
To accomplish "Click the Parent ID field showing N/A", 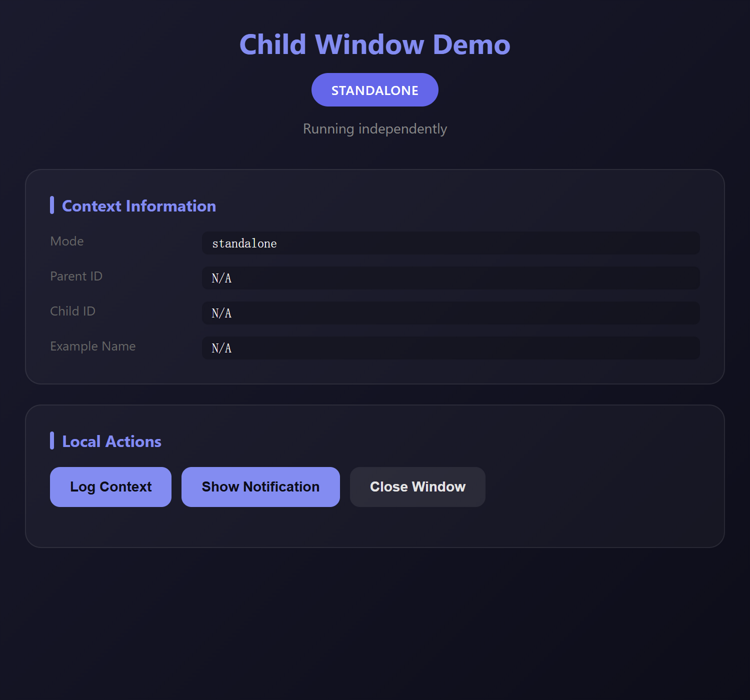I will 450,278.
